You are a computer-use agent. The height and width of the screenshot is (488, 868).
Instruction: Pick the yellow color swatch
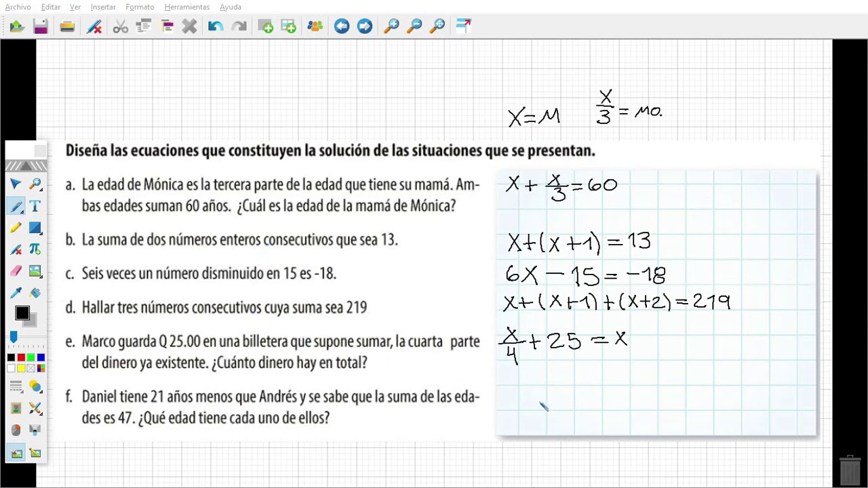(x=21, y=368)
